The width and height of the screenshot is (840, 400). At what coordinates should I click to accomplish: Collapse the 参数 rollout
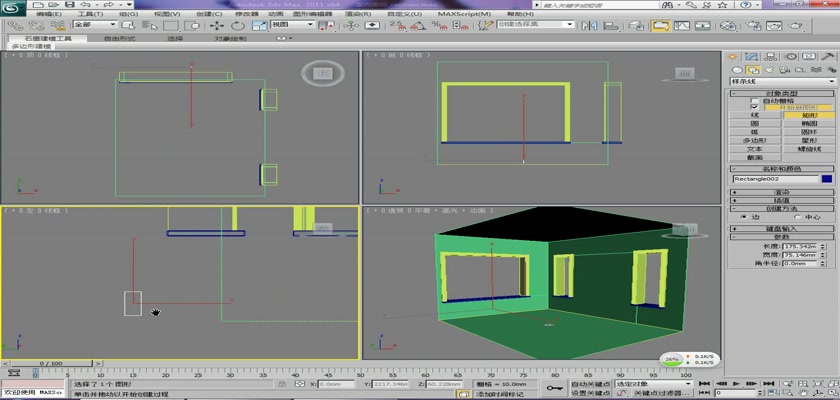tap(782, 236)
